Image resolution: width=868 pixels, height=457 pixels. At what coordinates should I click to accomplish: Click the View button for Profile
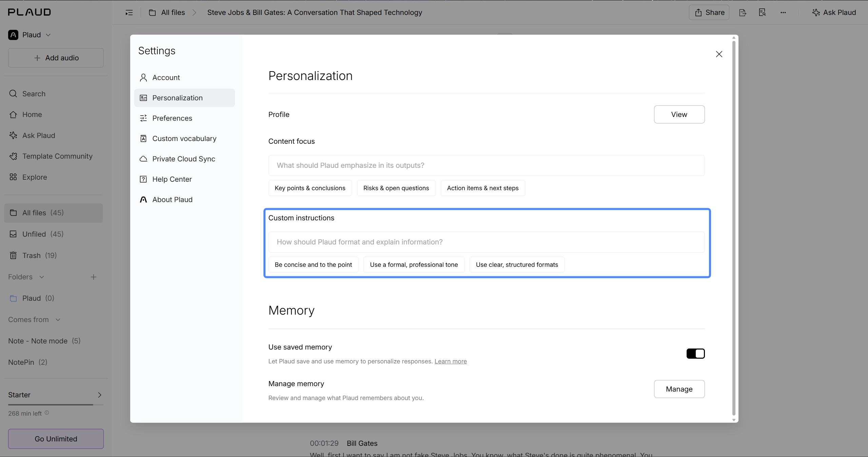pos(679,115)
